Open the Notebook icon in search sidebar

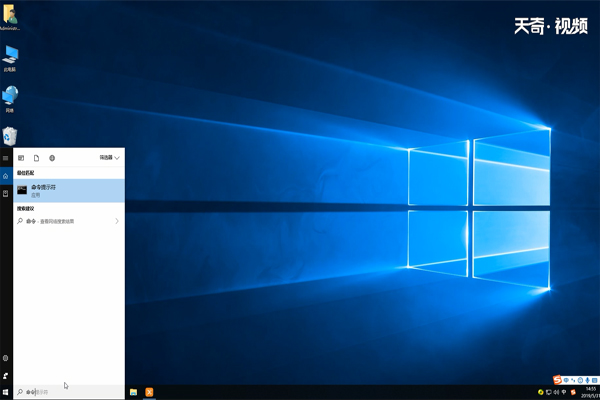tap(5, 194)
